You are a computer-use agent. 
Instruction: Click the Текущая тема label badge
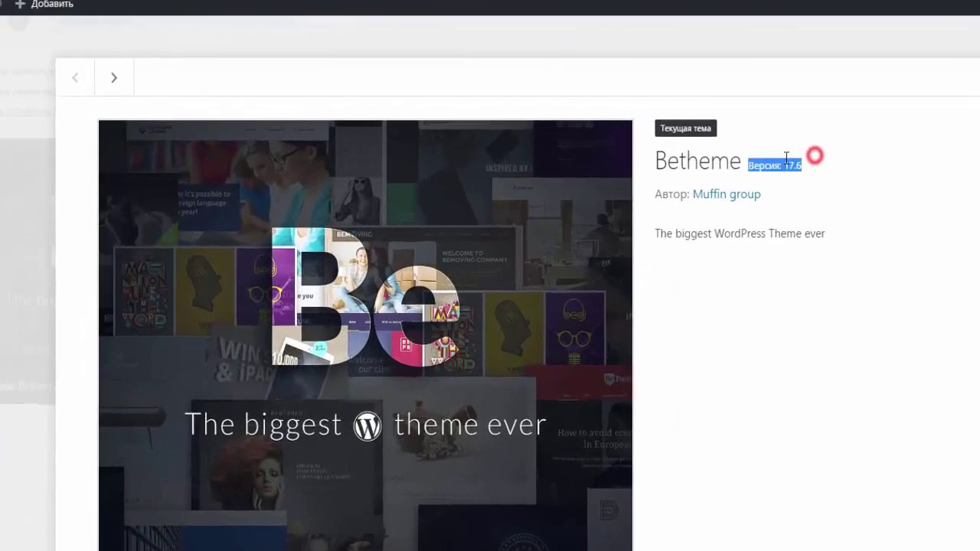[x=685, y=129]
